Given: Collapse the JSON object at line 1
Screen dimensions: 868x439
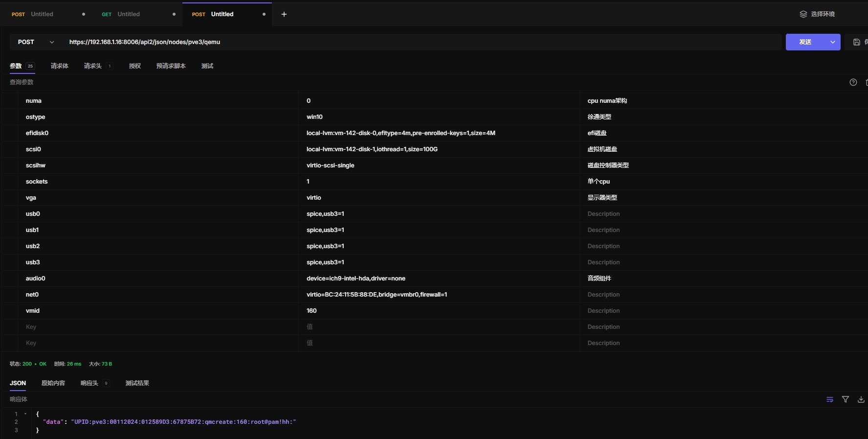Looking at the screenshot, I should (x=25, y=414).
